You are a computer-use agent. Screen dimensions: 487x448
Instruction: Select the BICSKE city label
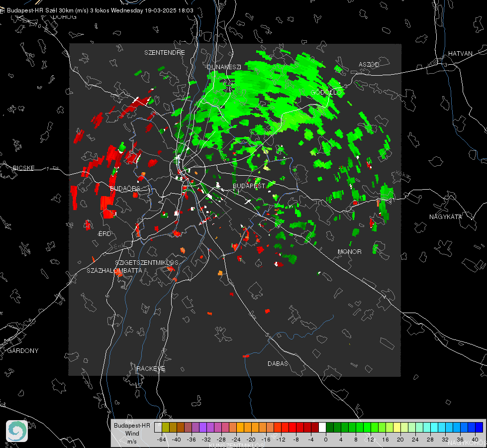pos(24,168)
